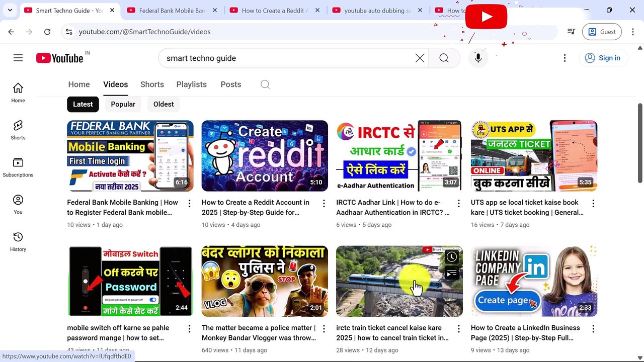The width and height of the screenshot is (644, 362).
Task: Click the Create Reddit Account thumbnail
Action: 265,156
